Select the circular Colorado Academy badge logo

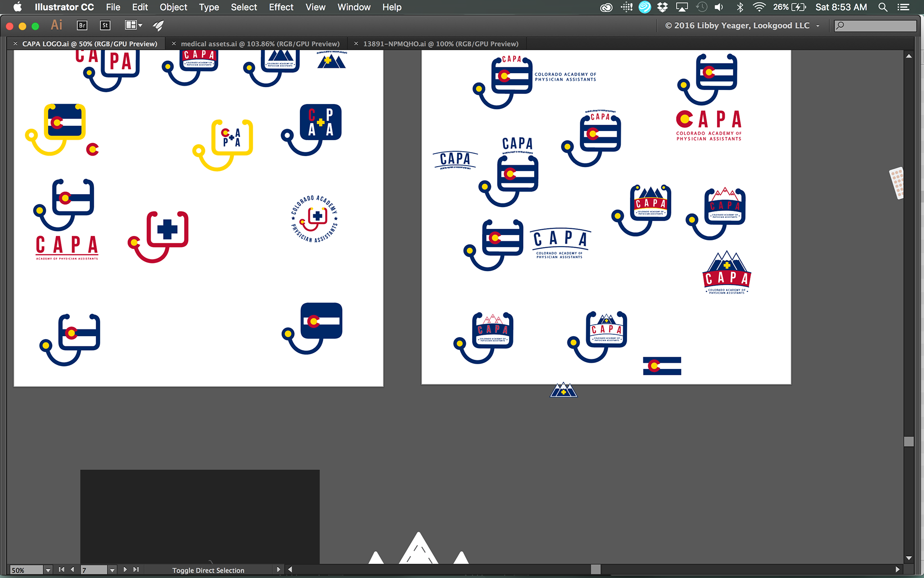click(314, 219)
